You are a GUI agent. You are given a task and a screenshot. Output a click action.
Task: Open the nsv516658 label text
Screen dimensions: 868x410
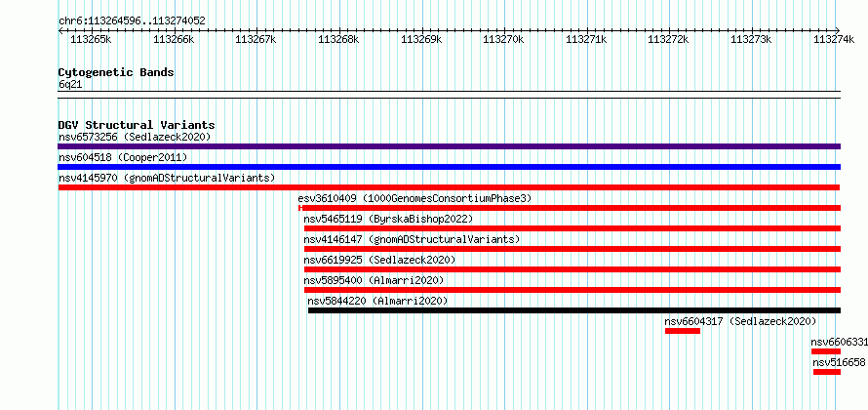(x=839, y=362)
